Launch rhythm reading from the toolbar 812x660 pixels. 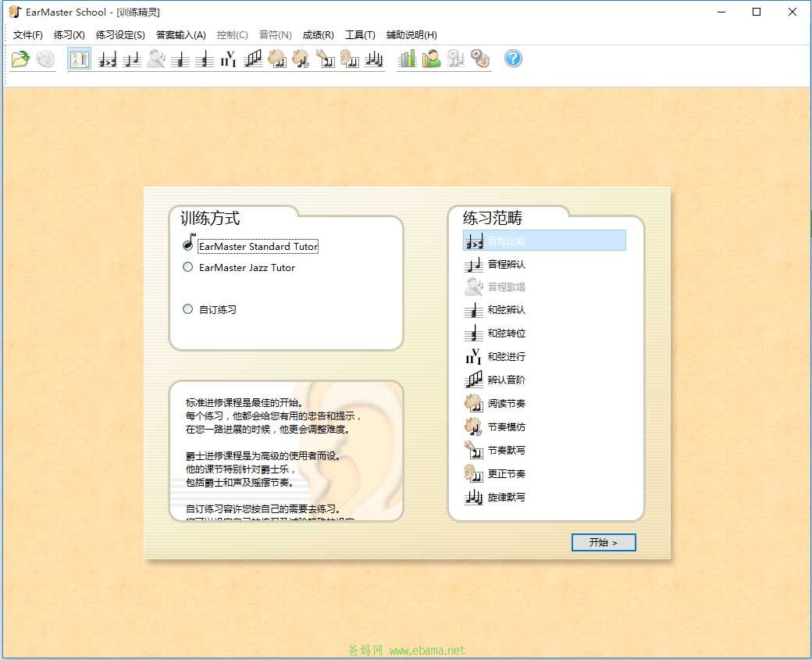point(277,59)
